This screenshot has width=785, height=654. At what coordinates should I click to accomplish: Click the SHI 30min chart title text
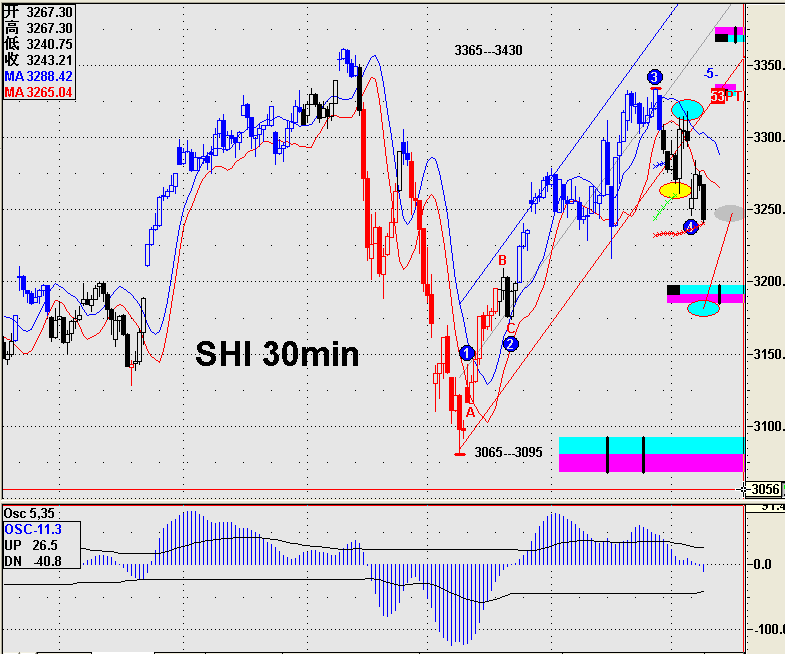[276, 353]
